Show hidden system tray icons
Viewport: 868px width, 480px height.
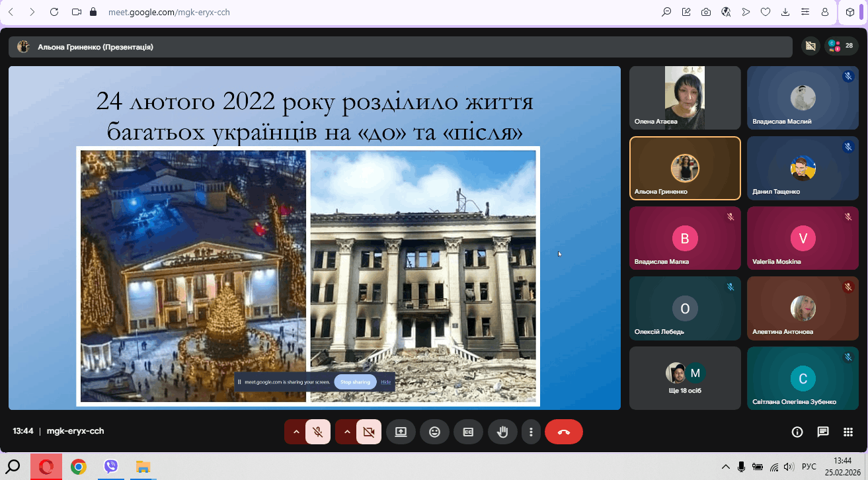(725, 467)
